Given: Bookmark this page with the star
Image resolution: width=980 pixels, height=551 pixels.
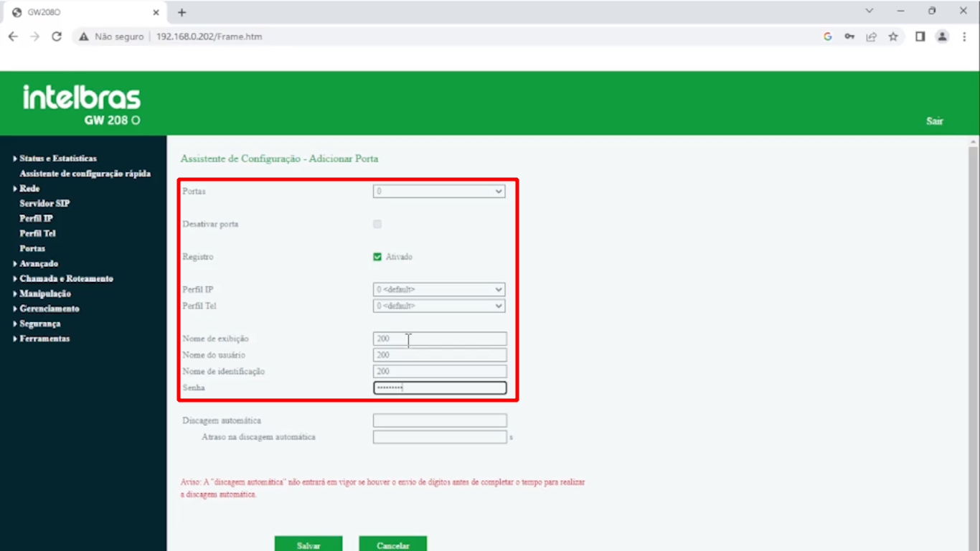Looking at the screenshot, I should click(893, 37).
